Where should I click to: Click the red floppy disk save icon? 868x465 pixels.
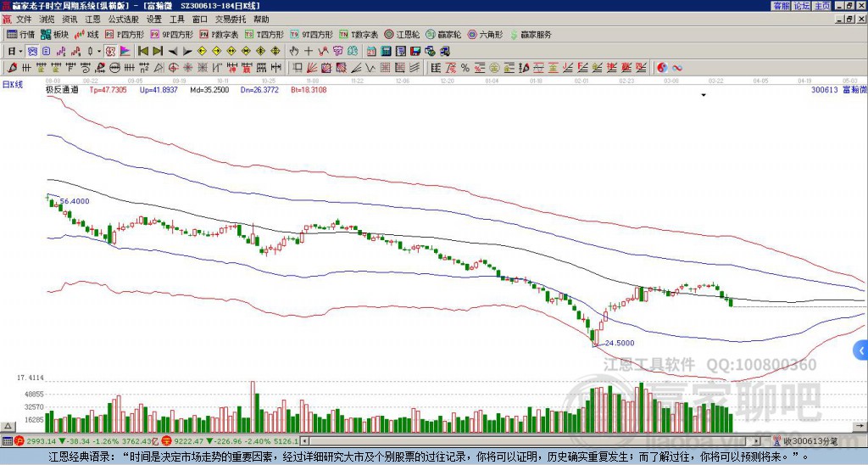pos(415,52)
